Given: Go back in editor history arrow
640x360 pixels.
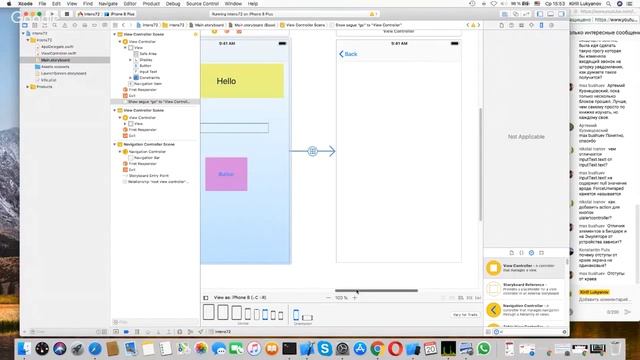Looking at the screenshot, I should pos(123,25).
